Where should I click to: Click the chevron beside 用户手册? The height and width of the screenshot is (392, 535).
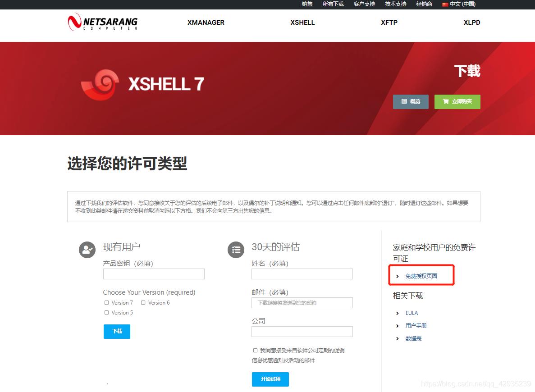(x=398, y=326)
